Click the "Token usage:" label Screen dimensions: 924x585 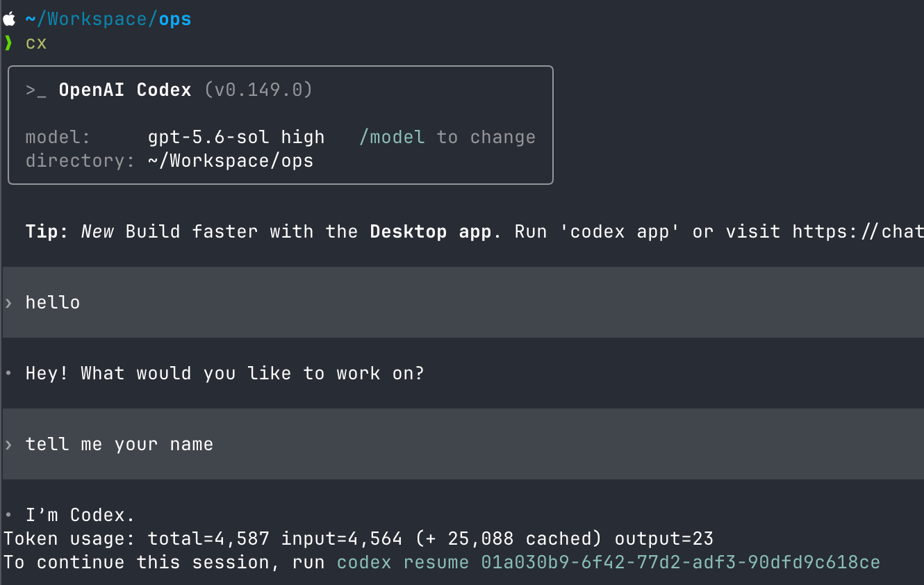point(69,538)
